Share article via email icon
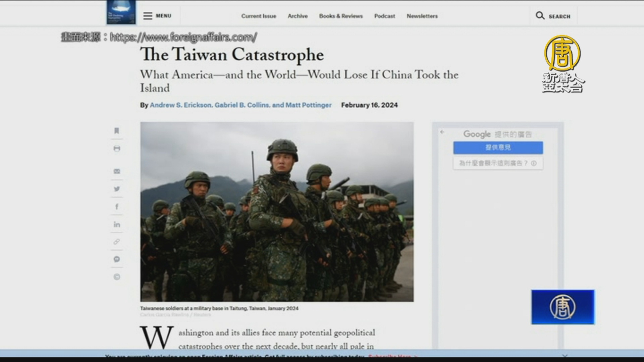644x362 pixels. tap(117, 171)
